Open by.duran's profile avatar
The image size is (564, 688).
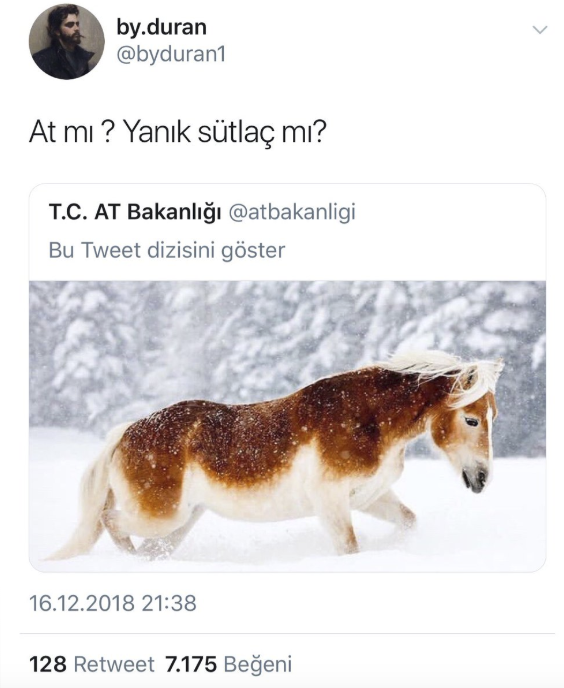67,41
